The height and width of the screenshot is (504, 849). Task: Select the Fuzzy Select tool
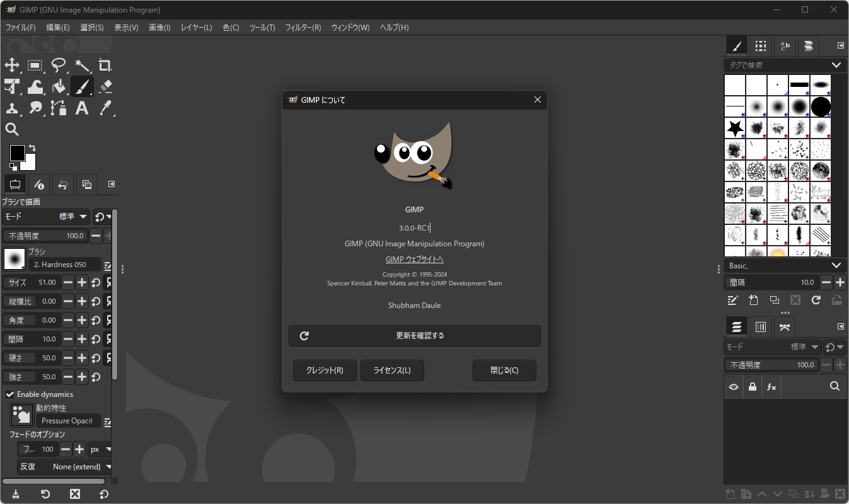pos(82,65)
